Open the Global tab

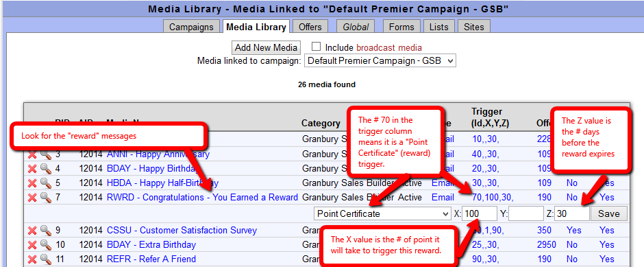tap(356, 27)
